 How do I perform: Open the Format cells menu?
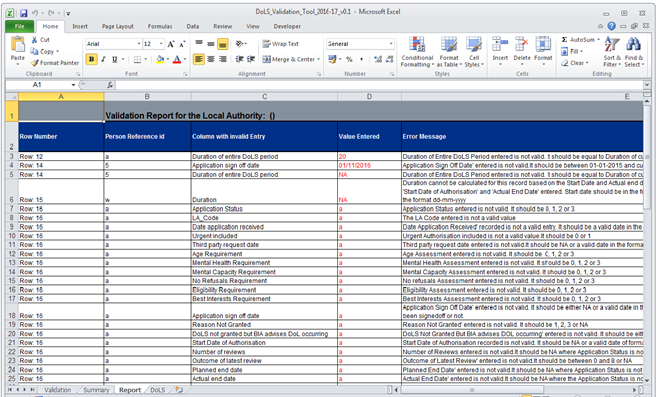[543, 51]
